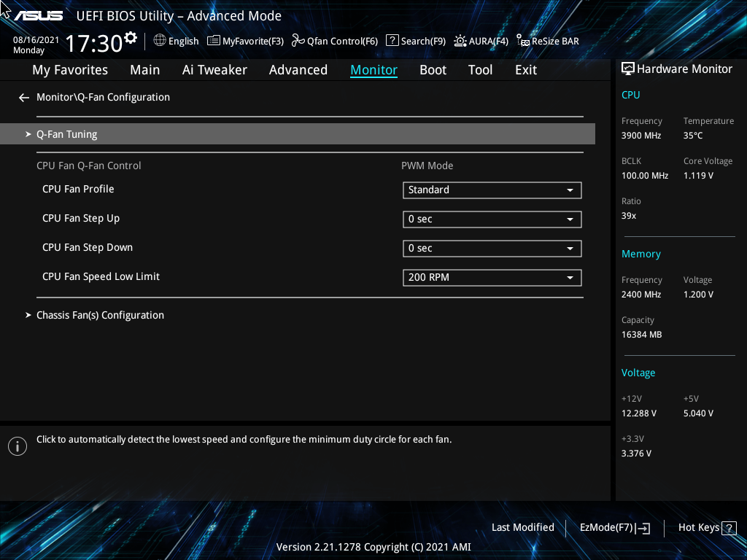Click the CPU Fan Profile label
Viewport: 747px width, 560px height.
click(78, 189)
